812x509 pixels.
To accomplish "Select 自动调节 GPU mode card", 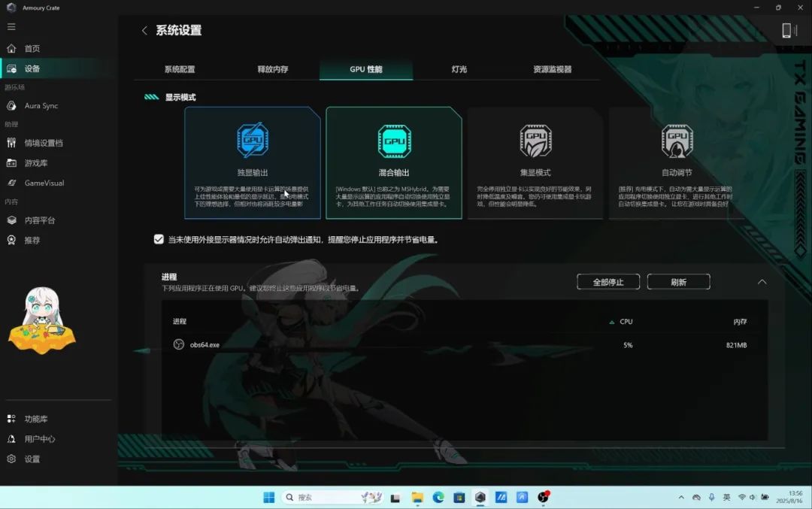I will [x=677, y=163].
